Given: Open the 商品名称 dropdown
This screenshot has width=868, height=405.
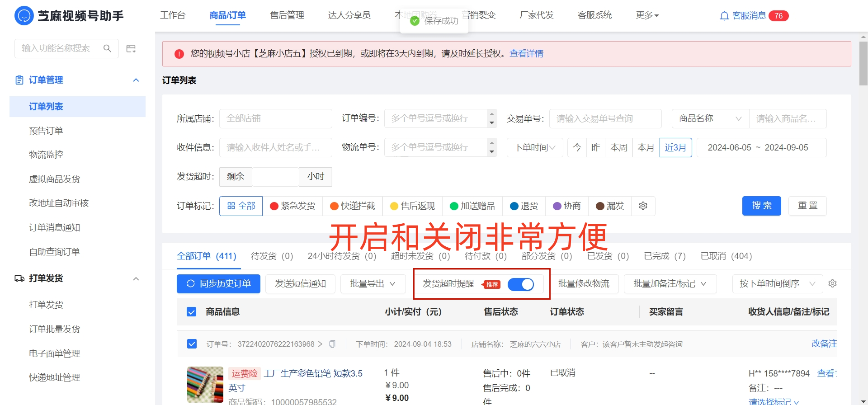Looking at the screenshot, I should (x=711, y=118).
